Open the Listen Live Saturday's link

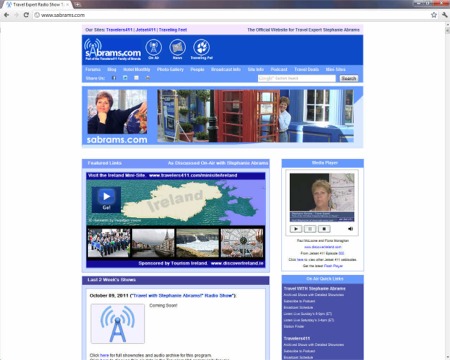[308, 320]
